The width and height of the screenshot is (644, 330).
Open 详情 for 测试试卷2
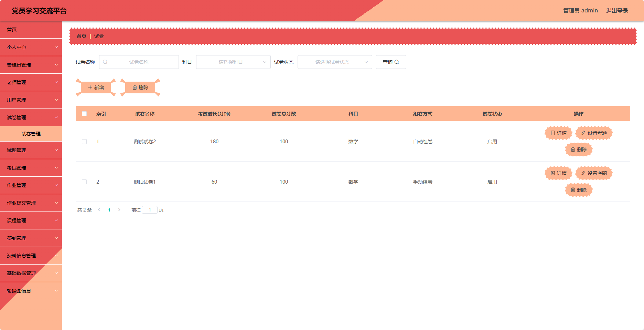[x=558, y=133]
